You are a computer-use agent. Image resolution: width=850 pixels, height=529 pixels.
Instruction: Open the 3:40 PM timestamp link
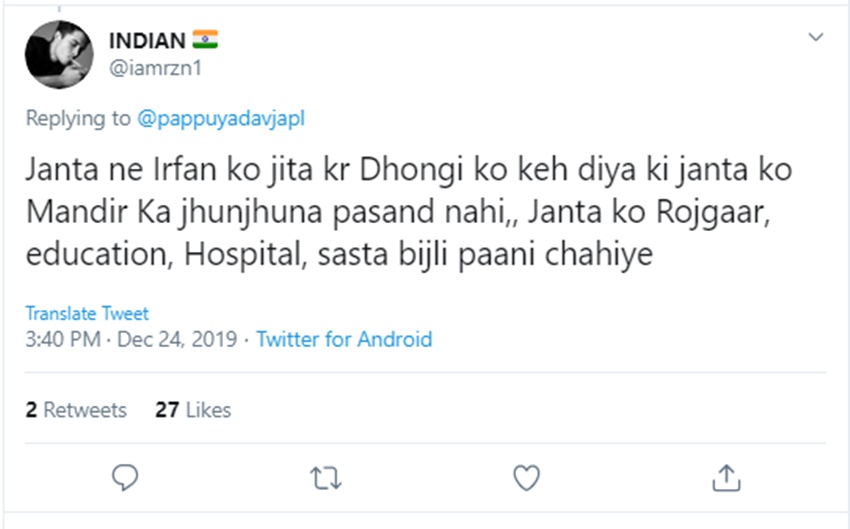point(63,339)
